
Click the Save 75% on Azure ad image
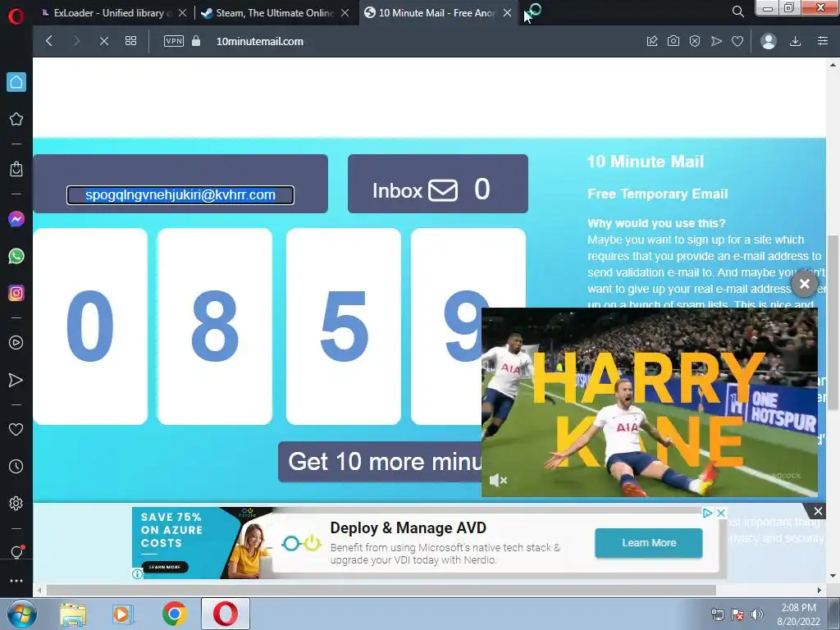(x=202, y=543)
